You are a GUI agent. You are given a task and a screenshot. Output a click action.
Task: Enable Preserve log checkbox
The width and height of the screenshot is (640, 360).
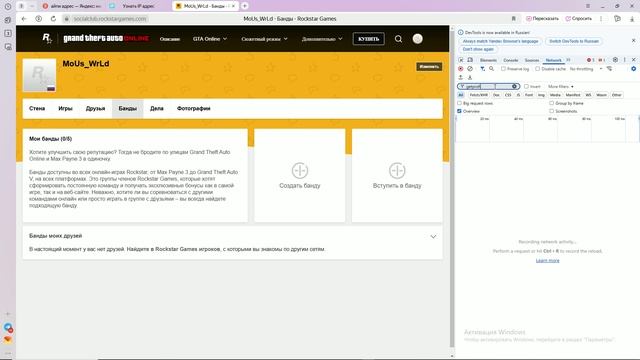click(x=503, y=69)
